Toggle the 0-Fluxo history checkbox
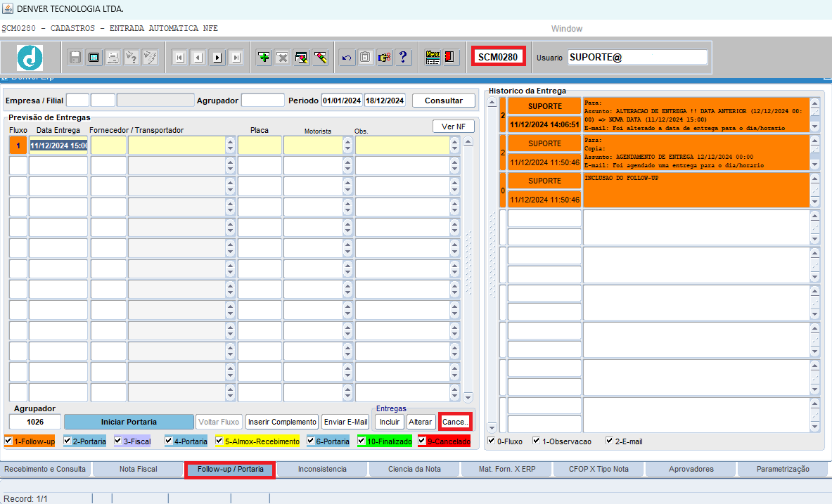Image resolution: width=832 pixels, height=504 pixels. pyautogui.click(x=492, y=441)
